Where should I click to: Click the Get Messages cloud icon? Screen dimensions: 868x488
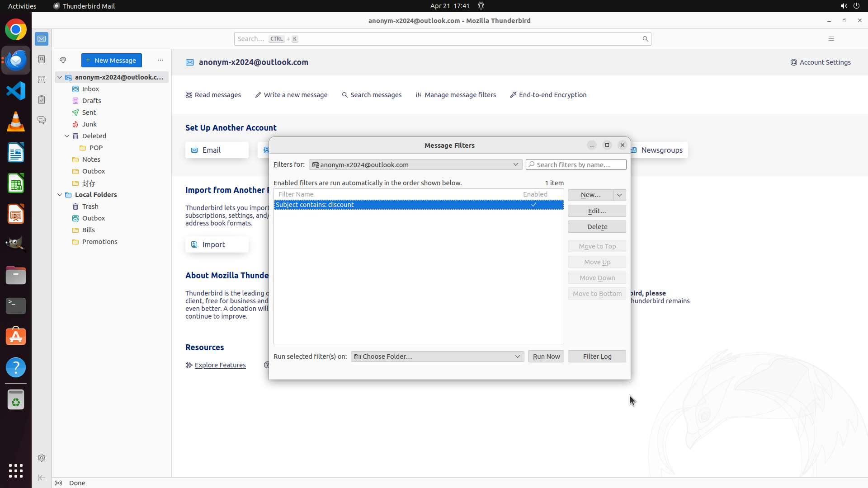tap(63, 60)
